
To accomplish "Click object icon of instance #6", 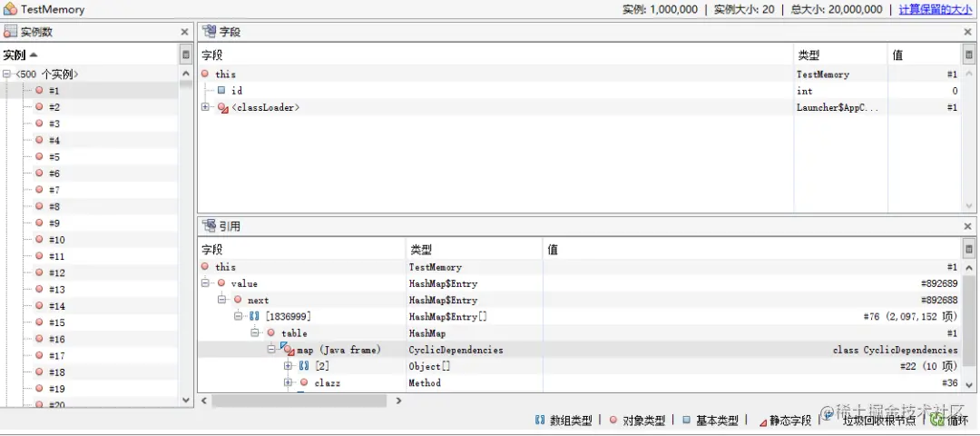I will (x=39, y=173).
